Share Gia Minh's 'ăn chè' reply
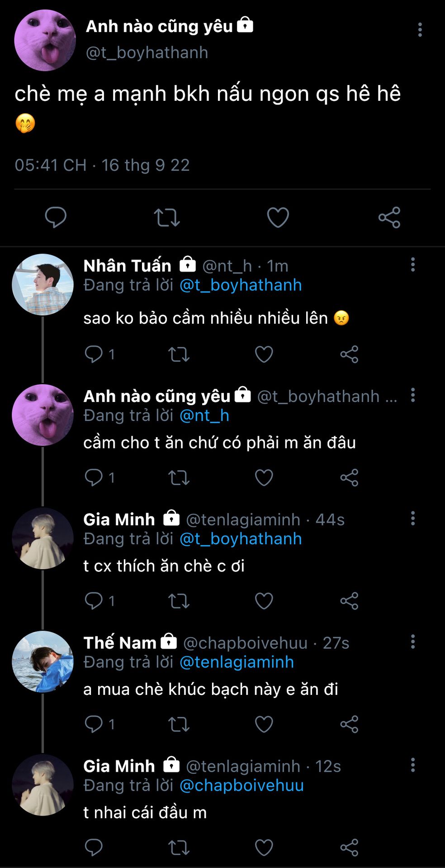 click(349, 601)
